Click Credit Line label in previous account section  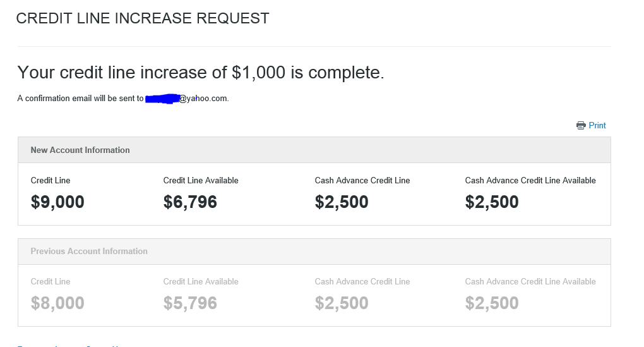tap(51, 281)
